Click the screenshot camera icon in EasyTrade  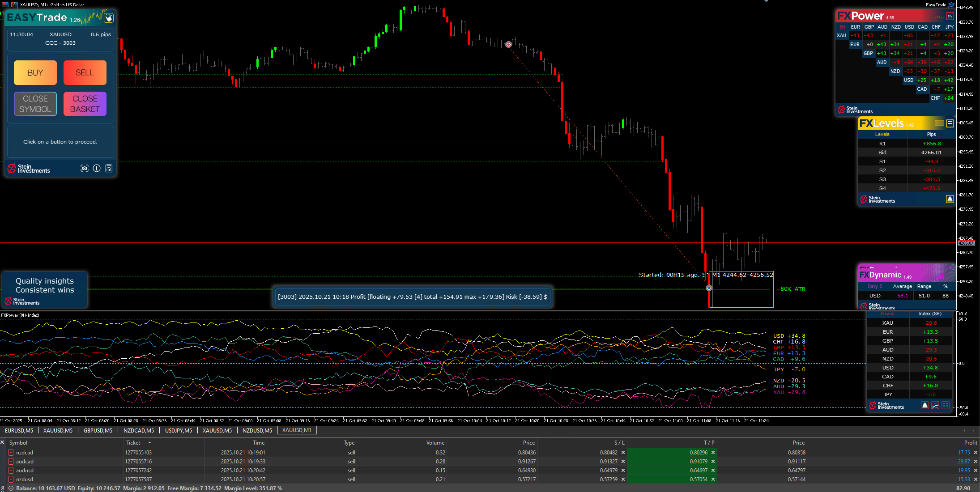(84, 168)
